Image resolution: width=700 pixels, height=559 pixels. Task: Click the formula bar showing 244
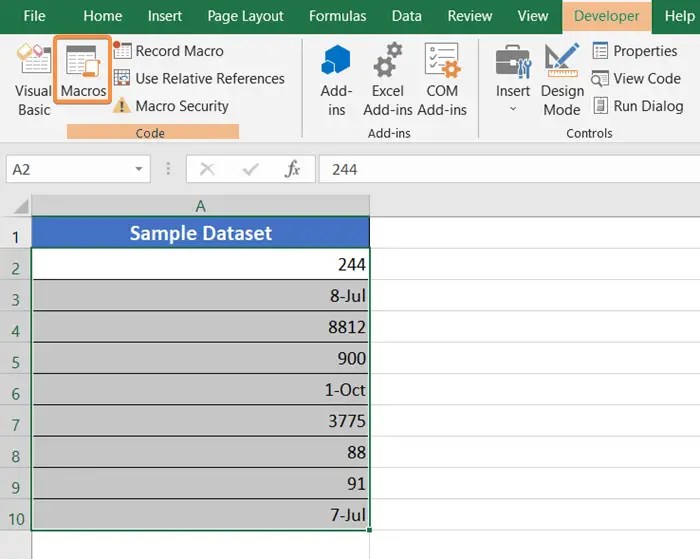click(x=509, y=169)
